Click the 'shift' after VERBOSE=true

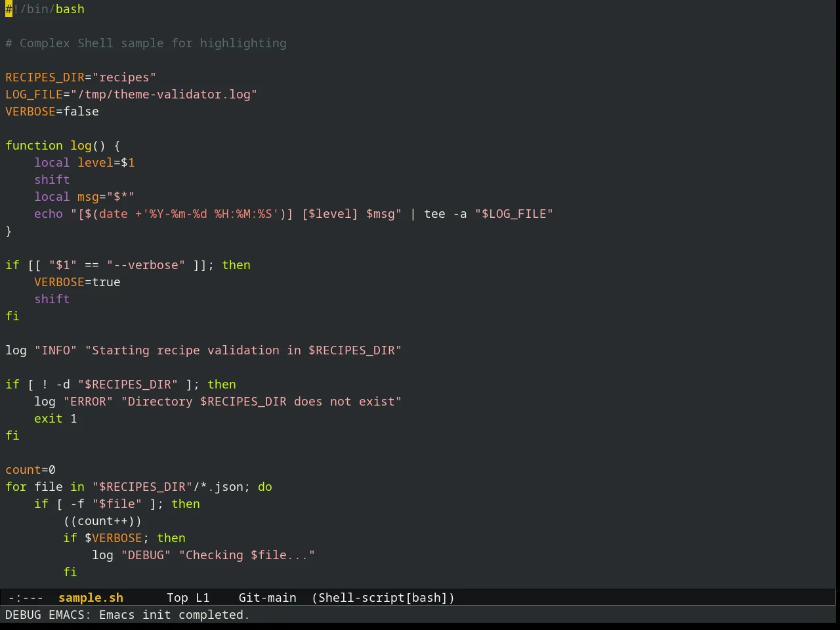(x=52, y=299)
